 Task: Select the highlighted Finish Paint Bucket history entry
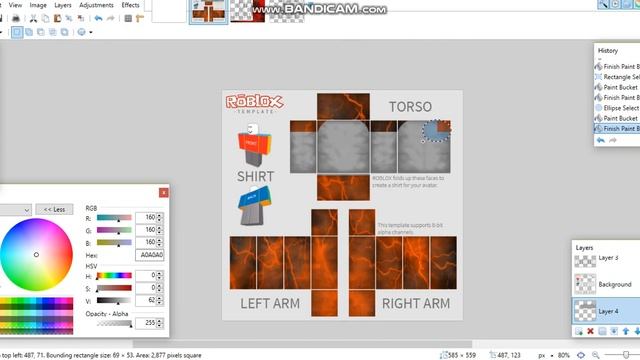tap(617, 129)
